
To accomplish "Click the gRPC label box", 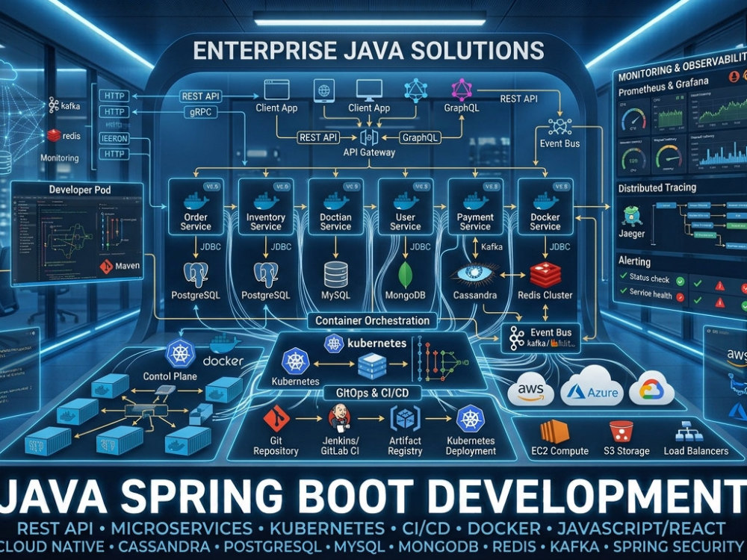I will coord(200,113).
